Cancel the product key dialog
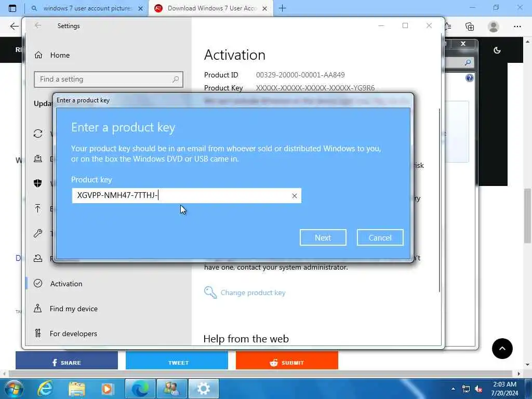Screen dimensions: 532x399 [x=380, y=237]
